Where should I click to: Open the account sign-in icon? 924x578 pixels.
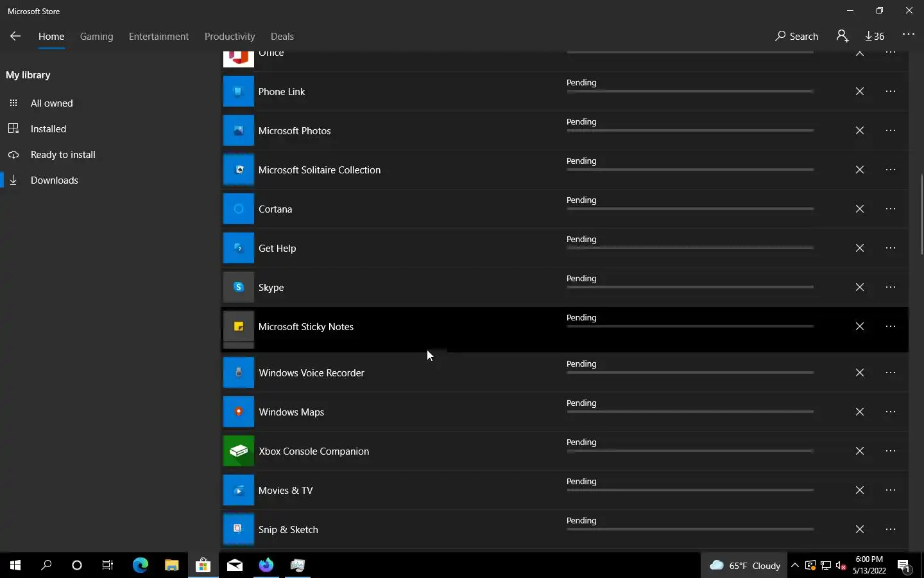coord(843,36)
